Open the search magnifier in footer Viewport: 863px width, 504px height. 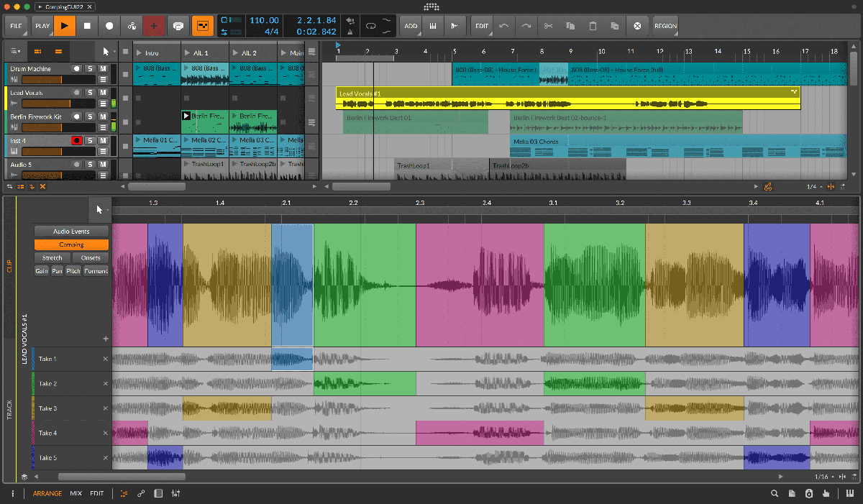(775, 494)
